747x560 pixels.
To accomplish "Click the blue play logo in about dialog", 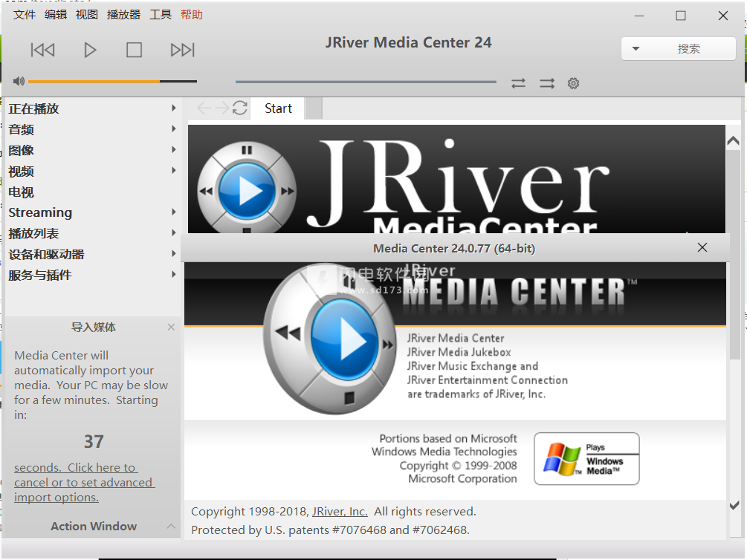I will (344, 340).
